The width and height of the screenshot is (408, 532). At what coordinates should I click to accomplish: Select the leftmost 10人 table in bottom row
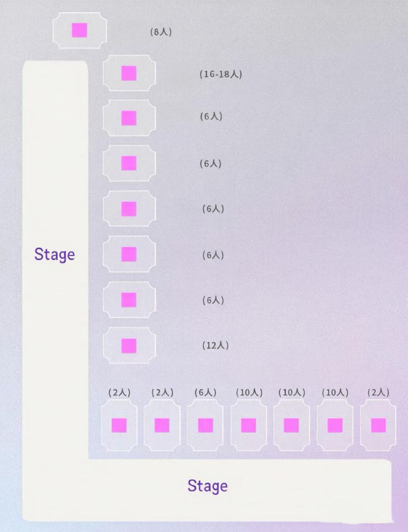(x=248, y=425)
